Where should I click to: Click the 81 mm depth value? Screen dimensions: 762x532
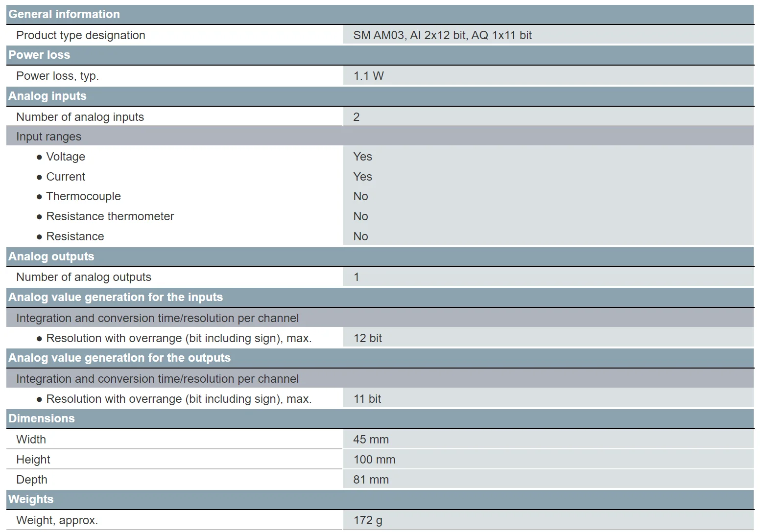pyautogui.click(x=371, y=480)
